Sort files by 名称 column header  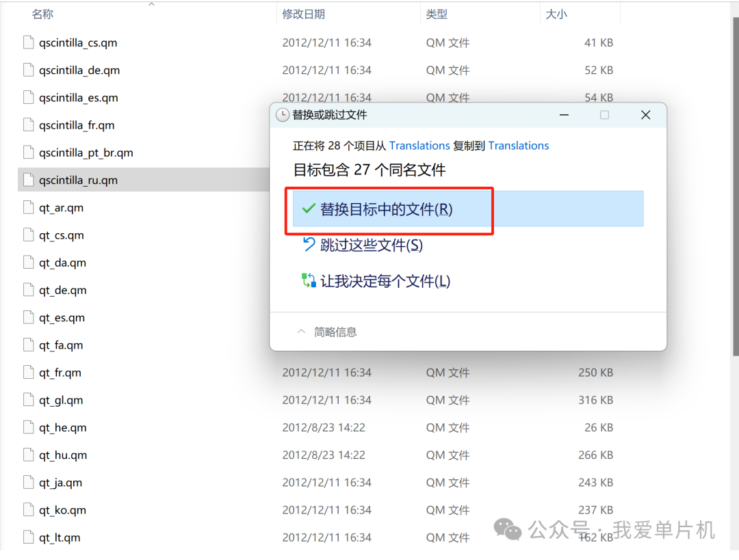[x=42, y=14]
